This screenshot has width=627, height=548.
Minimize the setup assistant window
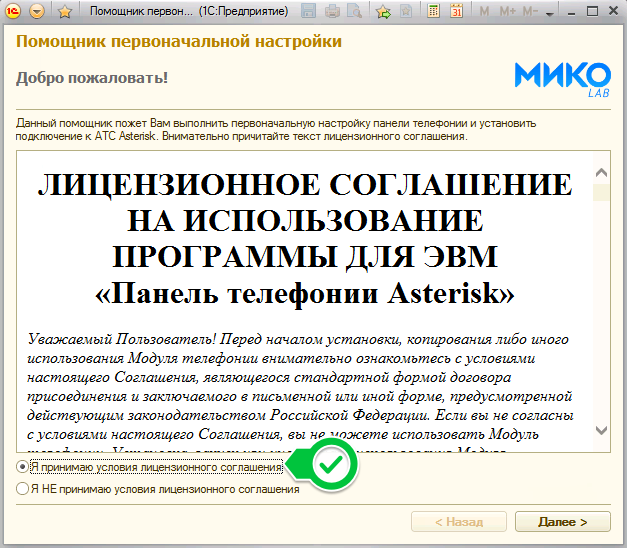pyautogui.click(x=571, y=12)
